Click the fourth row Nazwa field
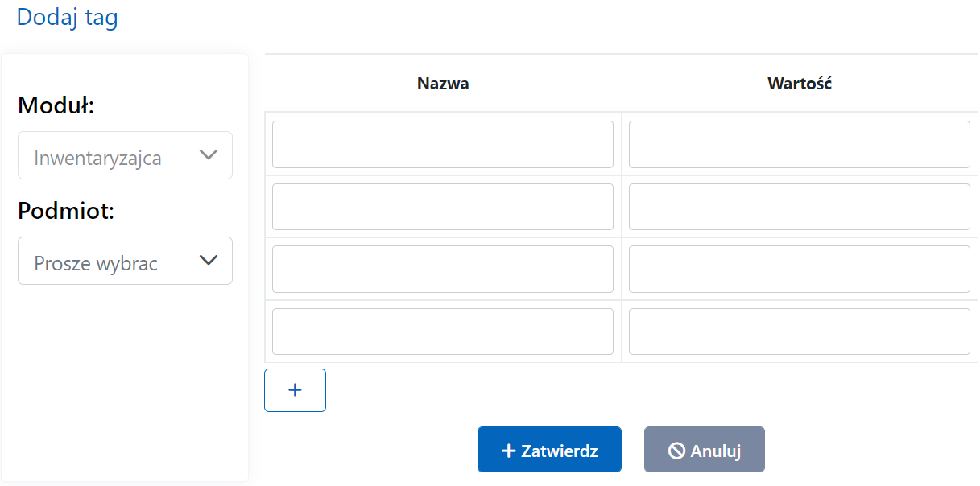 pyautogui.click(x=443, y=332)
